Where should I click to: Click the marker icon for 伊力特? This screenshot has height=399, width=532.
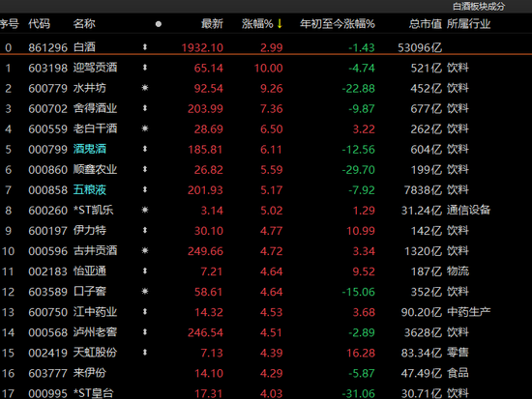tap(145, 230)
